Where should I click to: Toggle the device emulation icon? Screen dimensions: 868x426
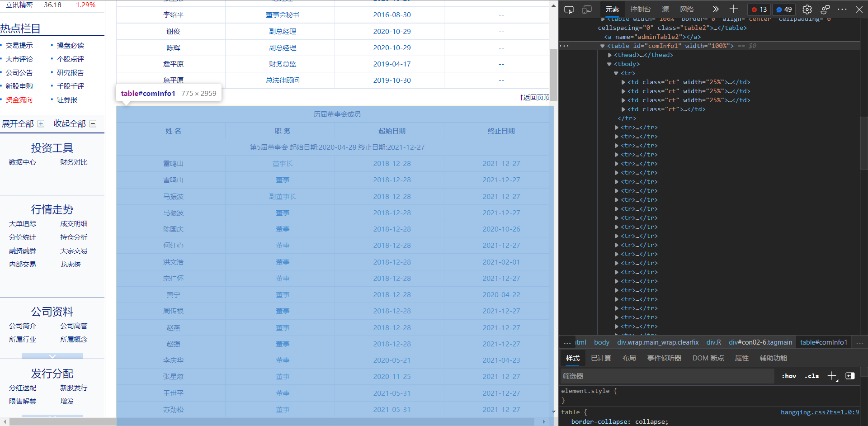586,9
